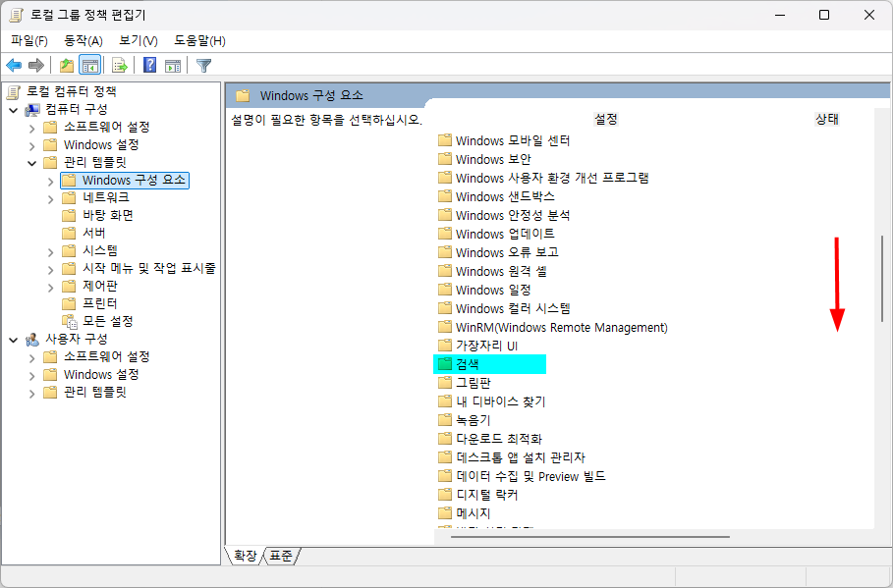
Task: Click folder icon beside Windows 보안
Action: (445, 159)
